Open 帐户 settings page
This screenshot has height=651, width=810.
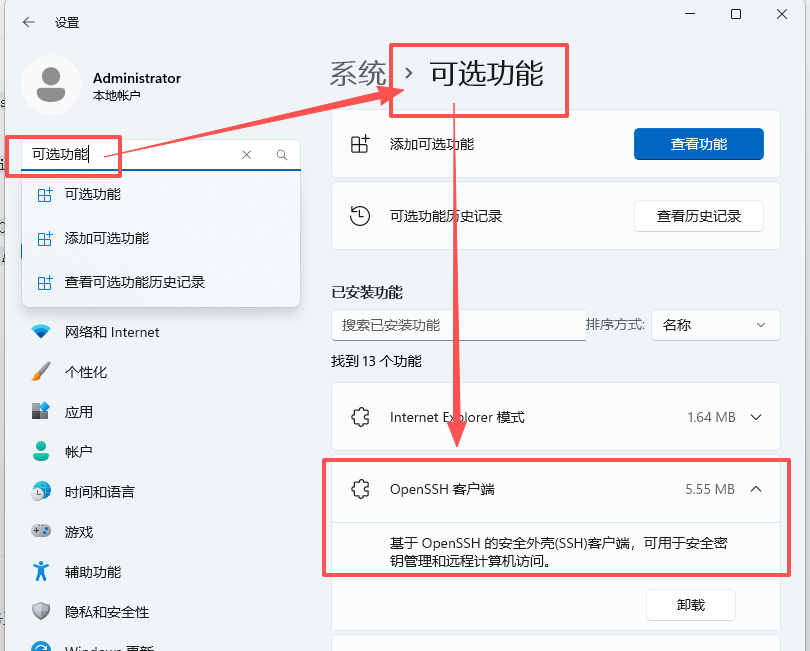(79, 452)
